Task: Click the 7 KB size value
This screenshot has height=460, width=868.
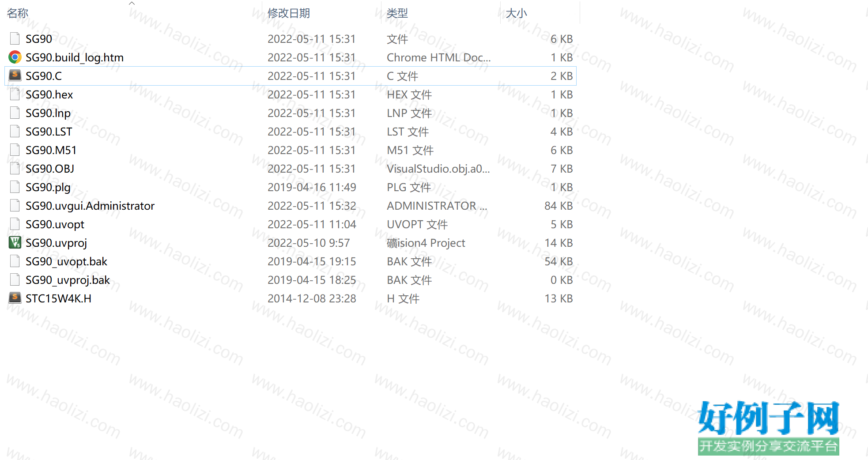Action: 562,169
